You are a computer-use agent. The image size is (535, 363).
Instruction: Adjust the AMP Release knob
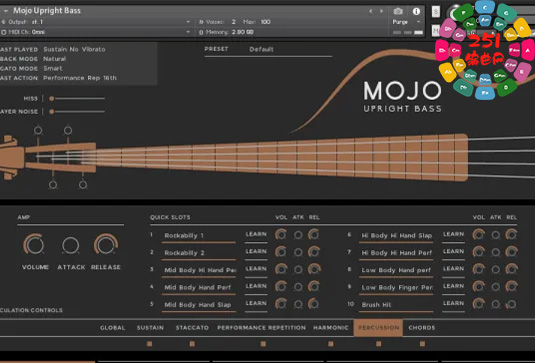[x=106, y=244]
